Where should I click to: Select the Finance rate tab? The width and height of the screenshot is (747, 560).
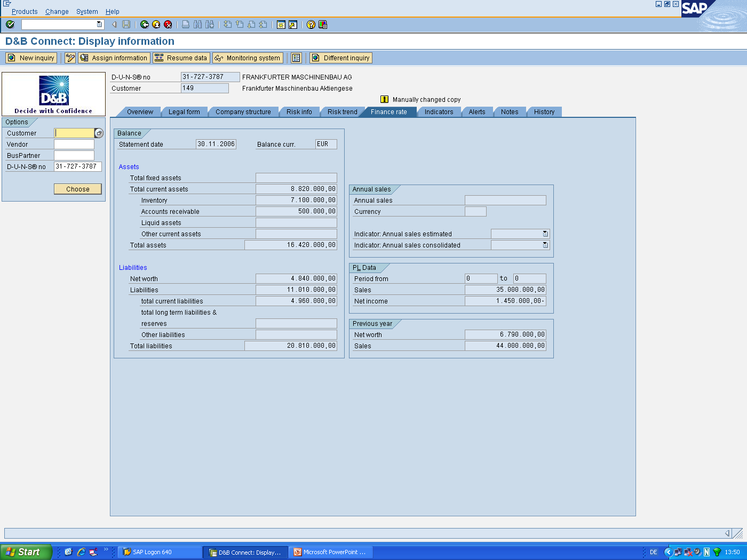point(389,112)
